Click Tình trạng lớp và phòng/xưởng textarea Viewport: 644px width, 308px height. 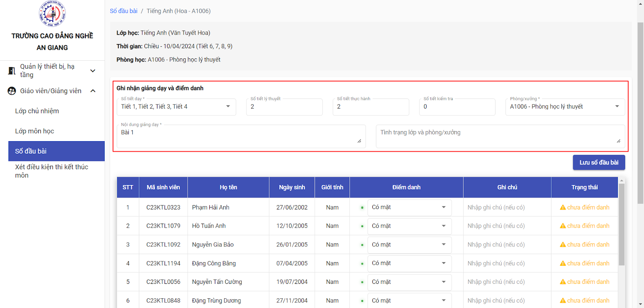pyautogui.click(x=500, y=136)
